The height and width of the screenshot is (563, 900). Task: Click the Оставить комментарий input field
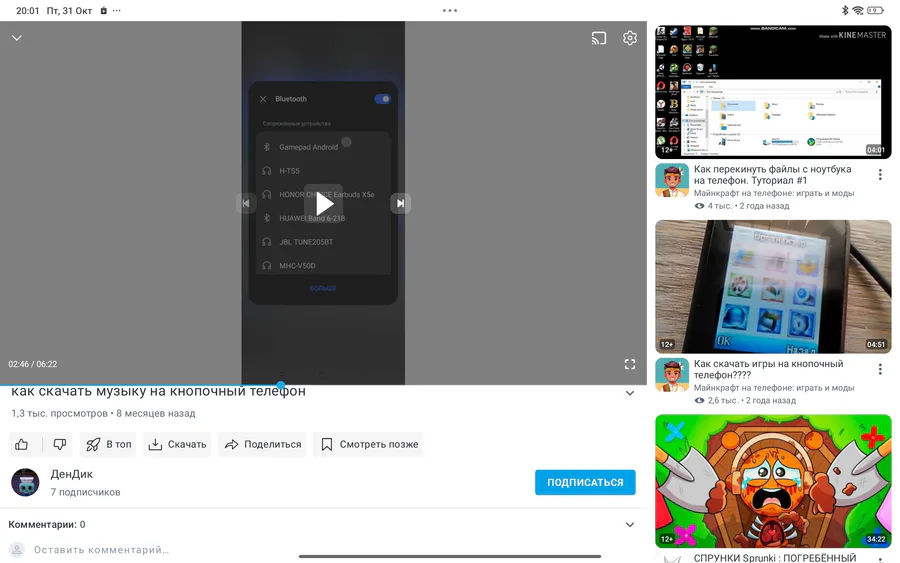point(102,550)
